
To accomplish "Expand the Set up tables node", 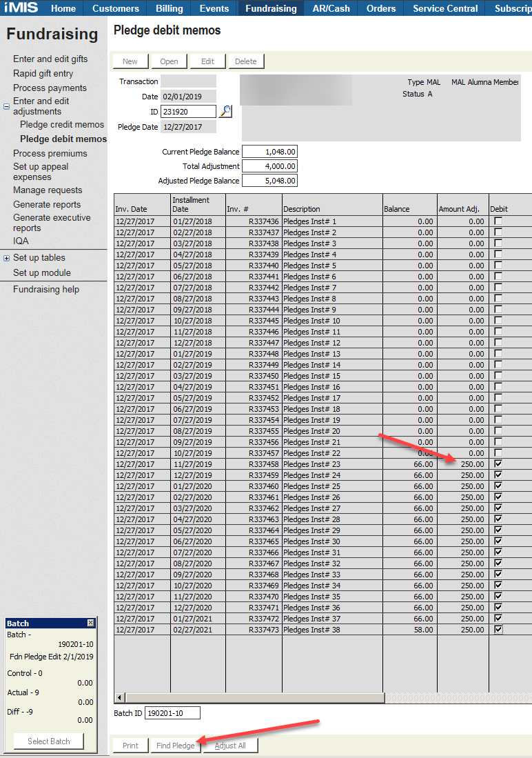I will 6,258.
